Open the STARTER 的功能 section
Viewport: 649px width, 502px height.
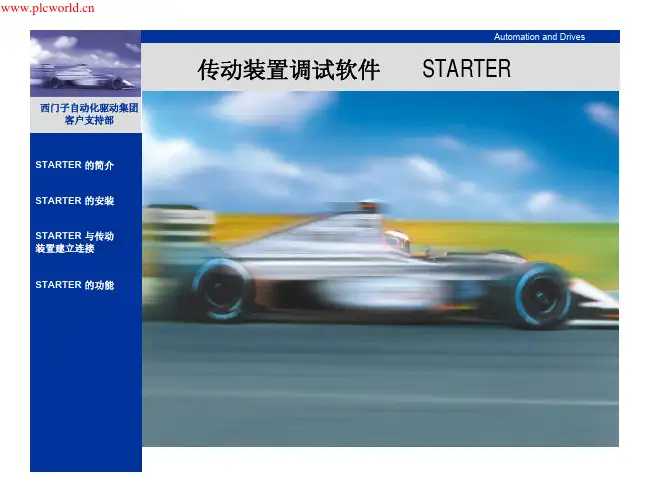(75, 285)
